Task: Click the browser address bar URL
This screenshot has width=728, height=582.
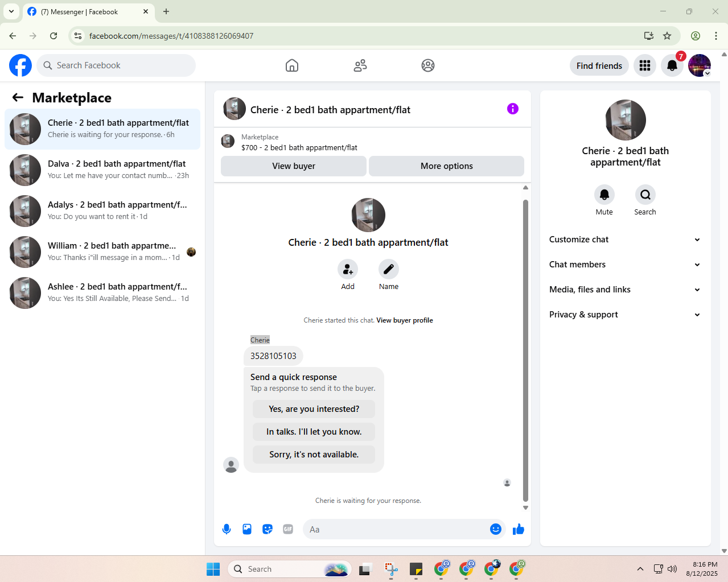Action: click(171, 36)
